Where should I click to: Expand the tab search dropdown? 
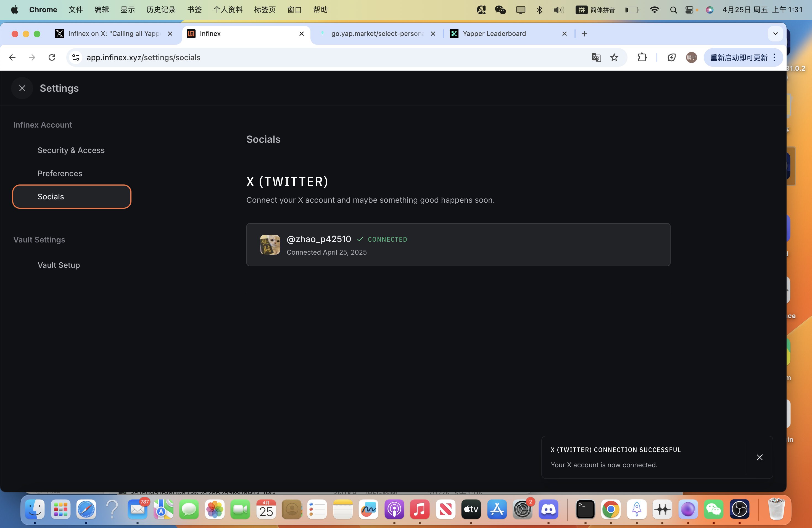click(x=775, y=34)
